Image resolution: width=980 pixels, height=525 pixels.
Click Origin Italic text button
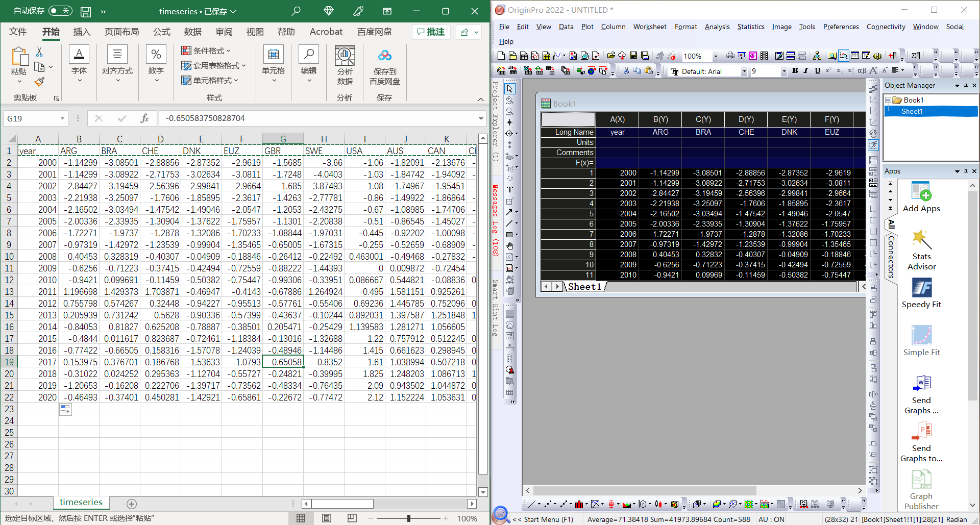click(806, 71)
